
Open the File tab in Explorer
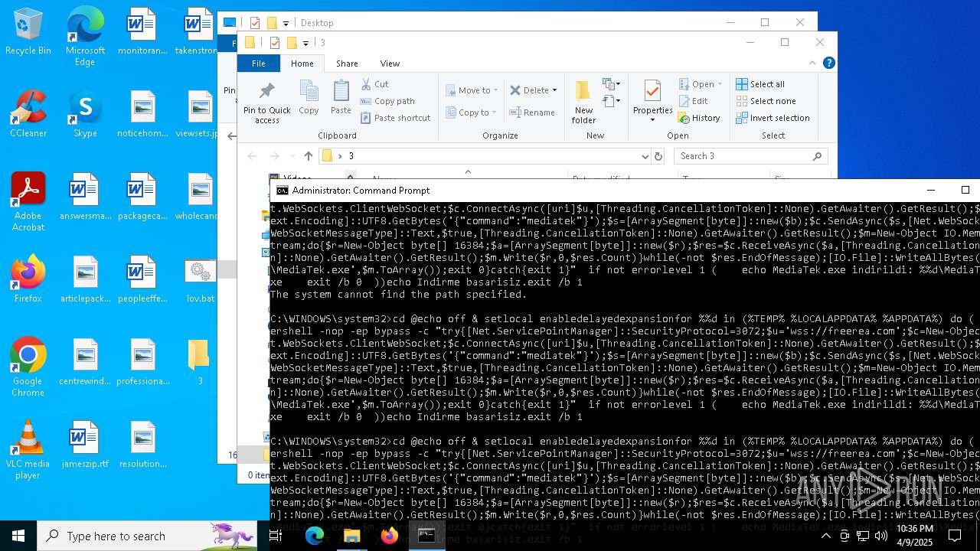(259, 64)
